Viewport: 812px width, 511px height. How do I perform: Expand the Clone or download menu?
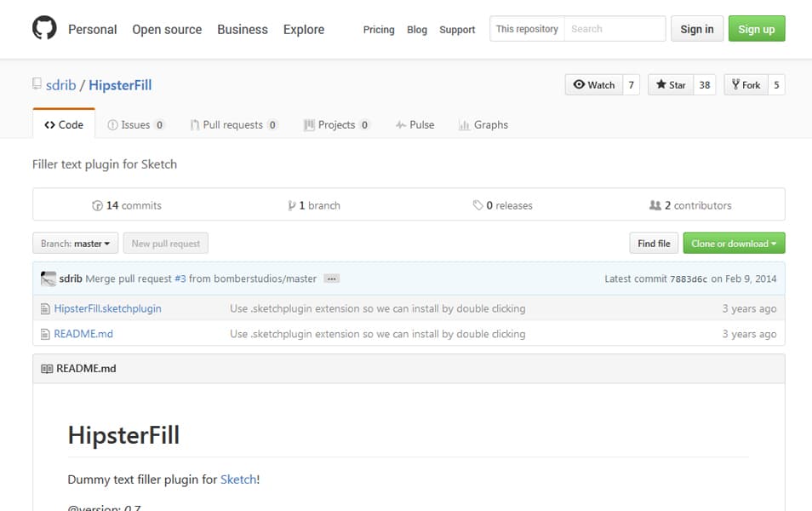(734, 244)
